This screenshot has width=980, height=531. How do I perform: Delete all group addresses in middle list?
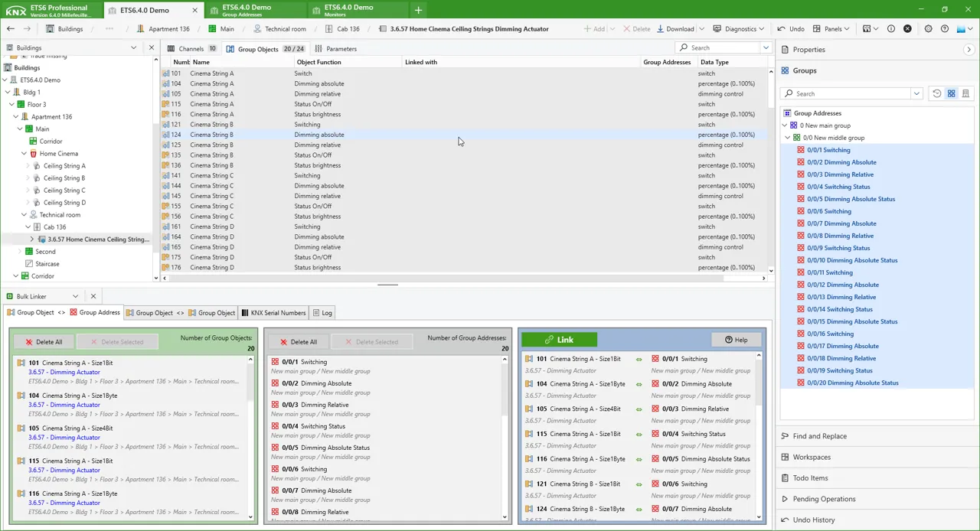click(298, 342)
